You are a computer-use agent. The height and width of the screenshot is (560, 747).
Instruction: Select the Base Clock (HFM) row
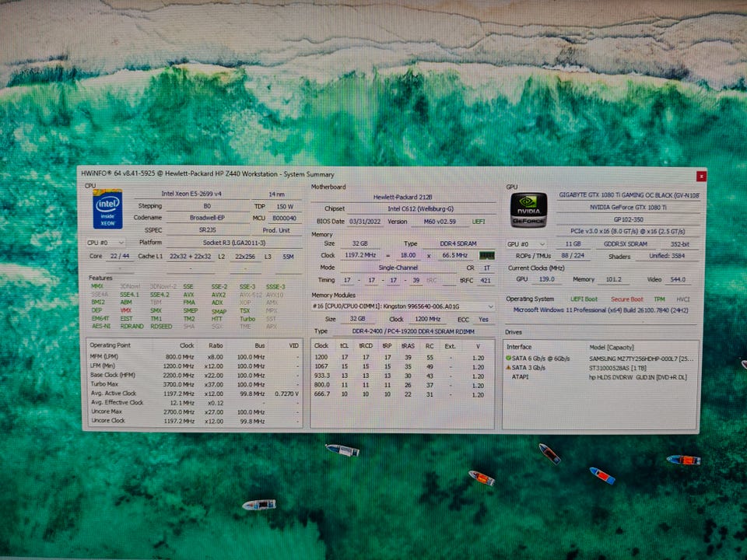(x=195, y=375)
